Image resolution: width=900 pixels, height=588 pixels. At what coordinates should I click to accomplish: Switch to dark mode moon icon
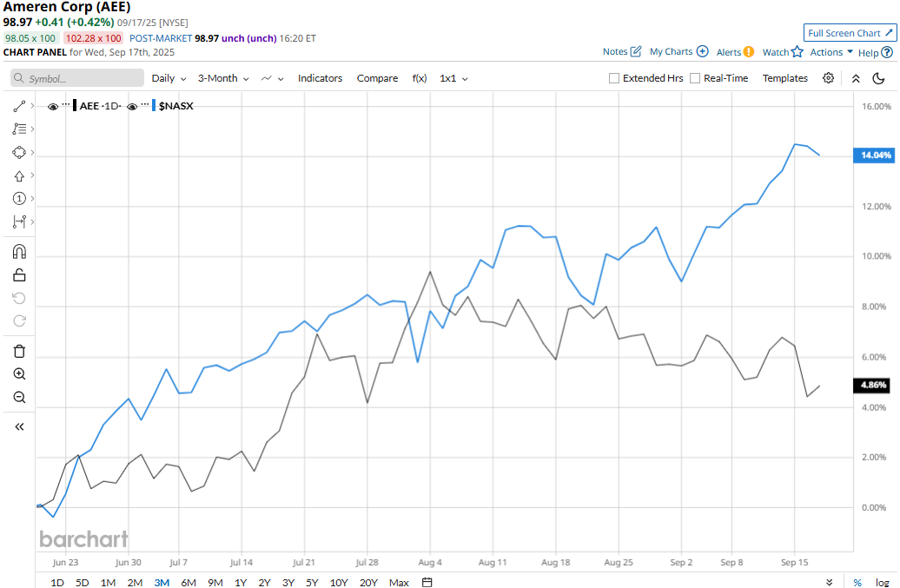878,78
